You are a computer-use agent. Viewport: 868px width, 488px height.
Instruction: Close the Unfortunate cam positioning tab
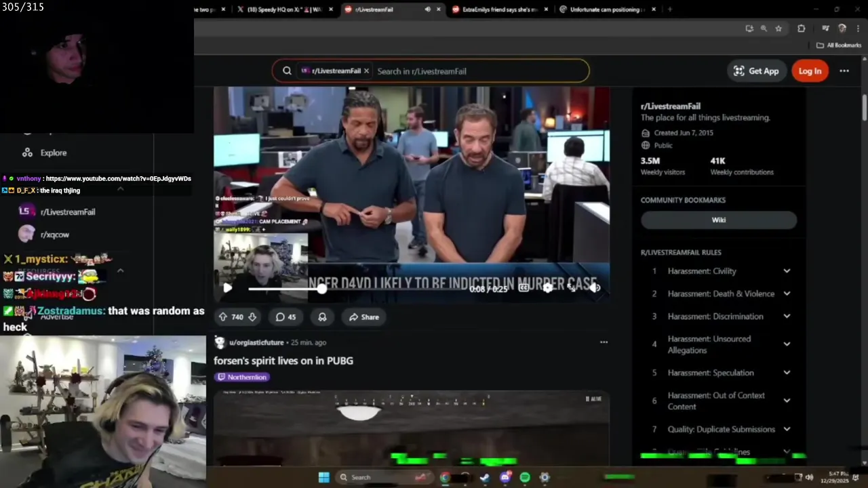tap(654, 9)
